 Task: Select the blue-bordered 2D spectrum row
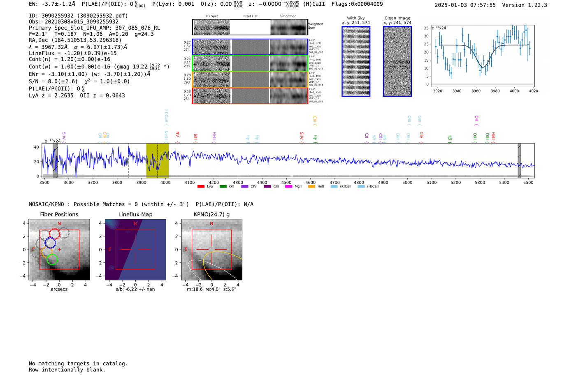click(250, 47)
